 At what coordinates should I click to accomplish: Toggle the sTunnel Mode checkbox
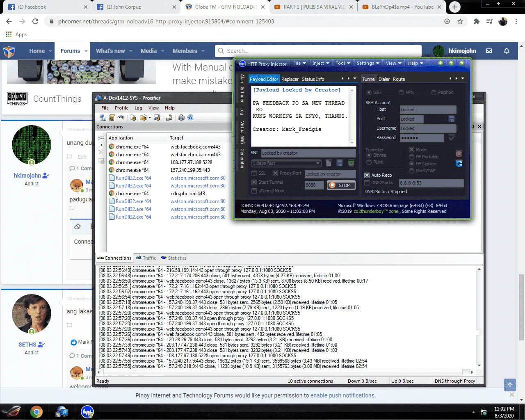click(x=254, y=191)
